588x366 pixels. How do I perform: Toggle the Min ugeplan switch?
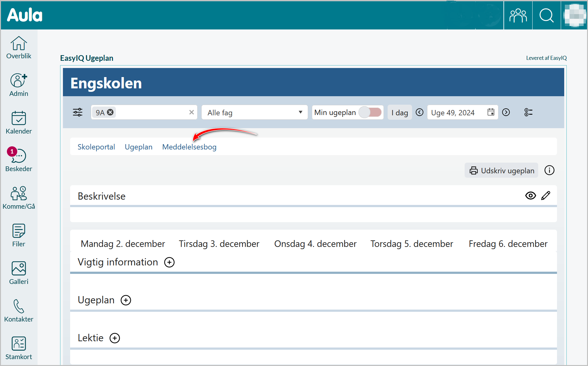tap(370, 112)
